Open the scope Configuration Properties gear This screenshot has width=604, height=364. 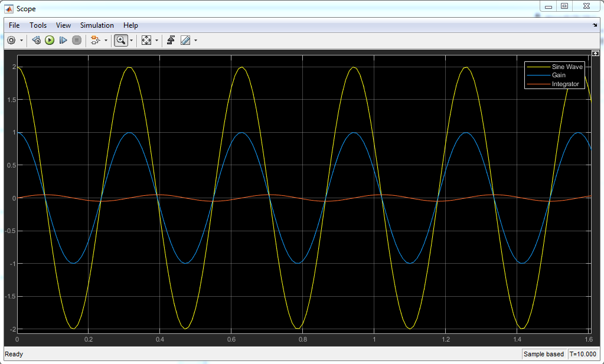(11, 40)
